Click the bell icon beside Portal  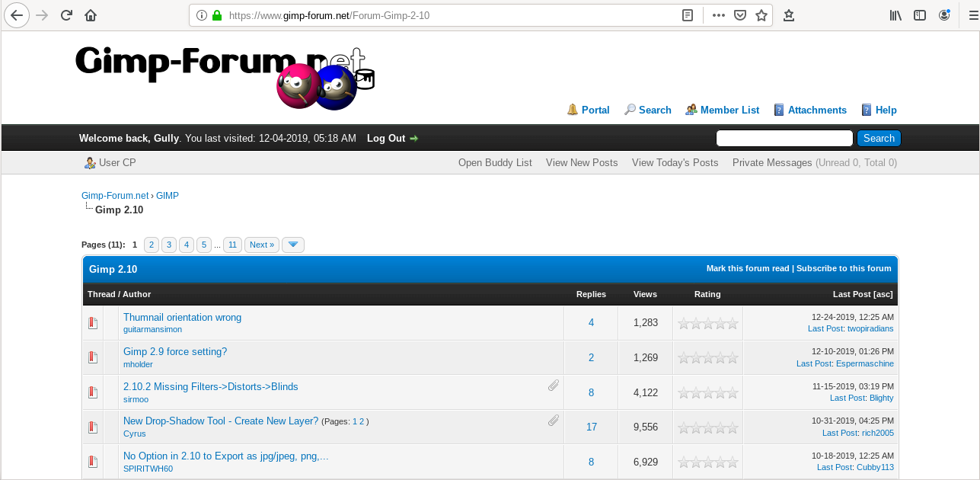click(x=573, y=110)
